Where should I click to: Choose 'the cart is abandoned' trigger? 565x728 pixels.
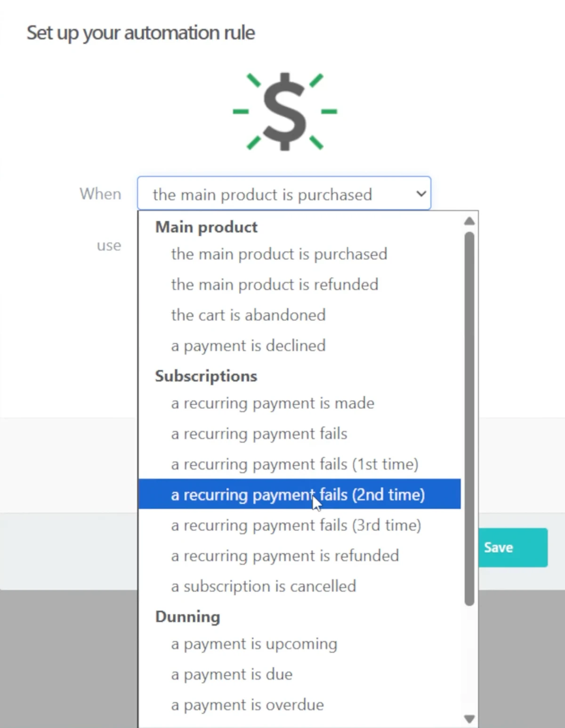pos(248,315)
